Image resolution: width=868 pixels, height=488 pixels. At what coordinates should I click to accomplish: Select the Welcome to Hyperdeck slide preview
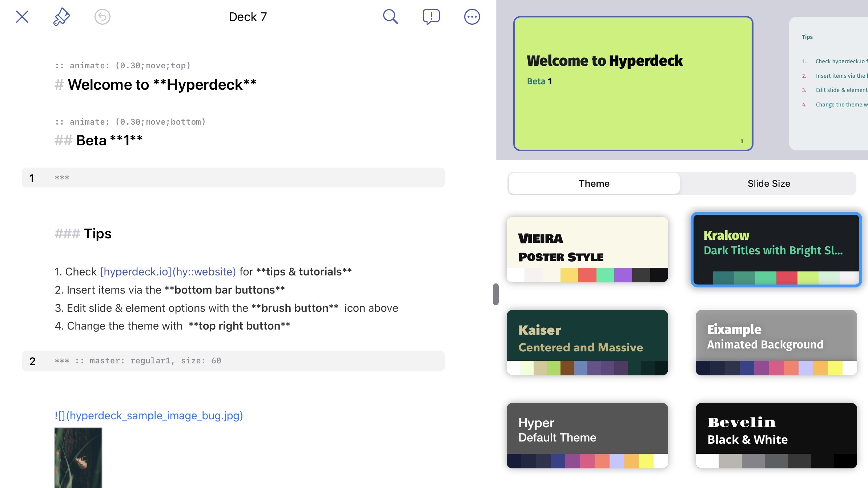(633, 84)
